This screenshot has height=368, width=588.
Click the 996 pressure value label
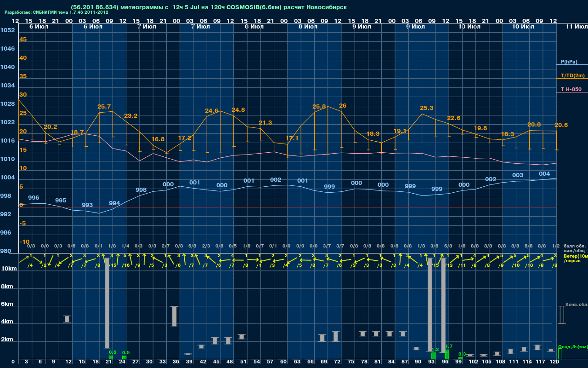[x=34, y=198]
